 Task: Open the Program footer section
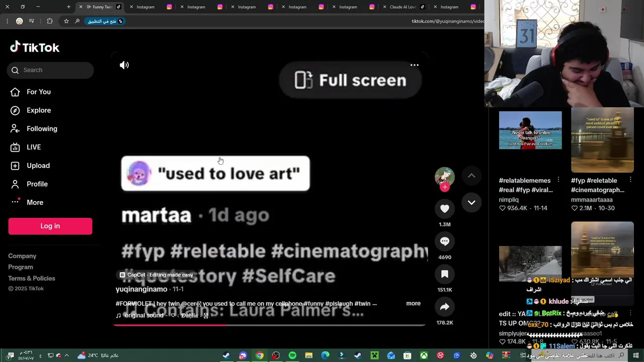(x=21, y=267)
